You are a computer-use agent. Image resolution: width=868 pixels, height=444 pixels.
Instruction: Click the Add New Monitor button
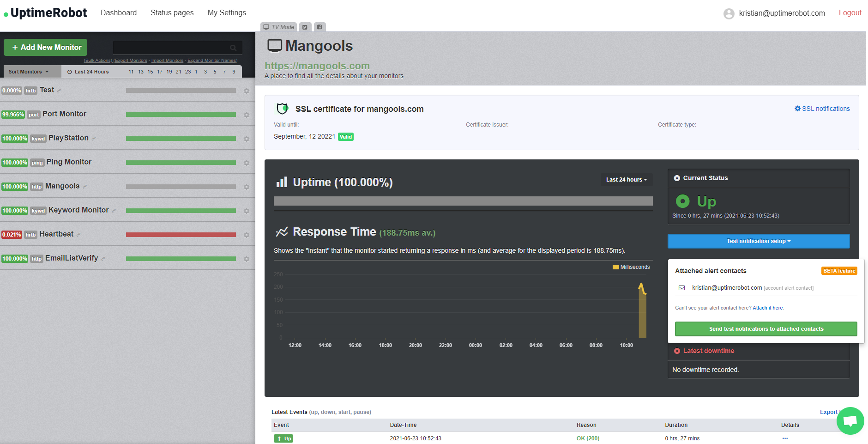tap(45, 47)
